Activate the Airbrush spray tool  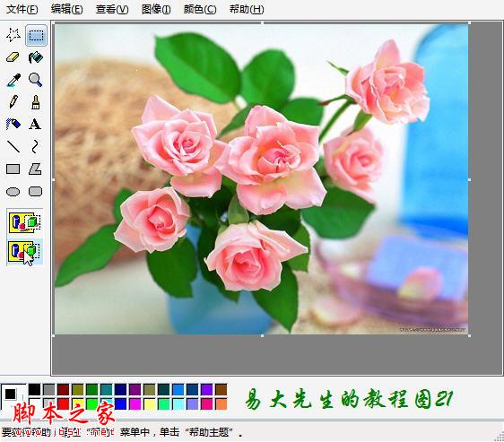13,124
